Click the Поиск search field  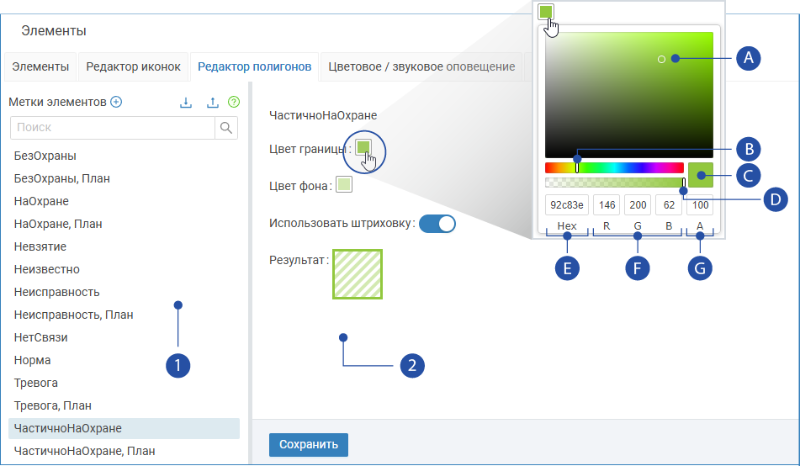113,128
